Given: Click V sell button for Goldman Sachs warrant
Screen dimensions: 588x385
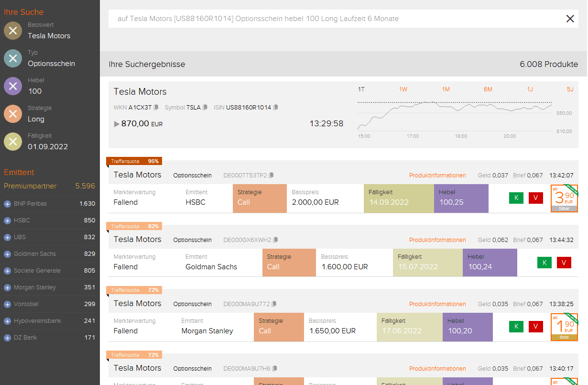Looking at the screenshot, I should coord(564,263).
